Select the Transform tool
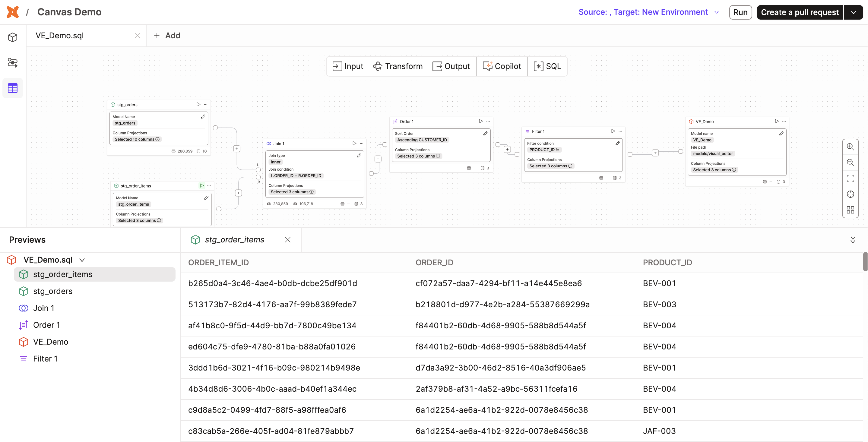The height and width of the screenshot is (442, 868). [398, 66]
